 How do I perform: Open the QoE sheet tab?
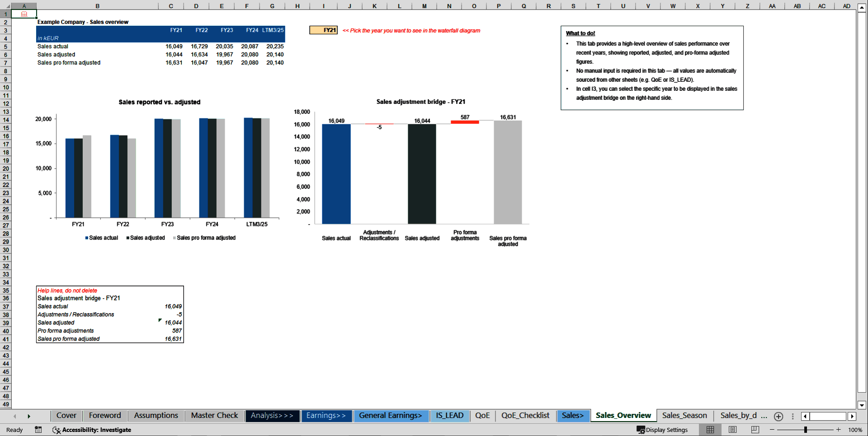coord(482,415)
